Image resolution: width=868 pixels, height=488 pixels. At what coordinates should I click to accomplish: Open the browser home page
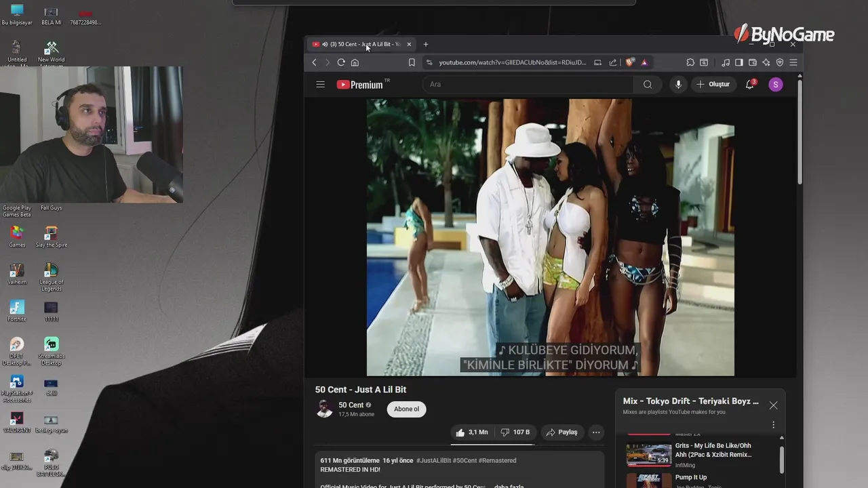click(x=355, y=62)
